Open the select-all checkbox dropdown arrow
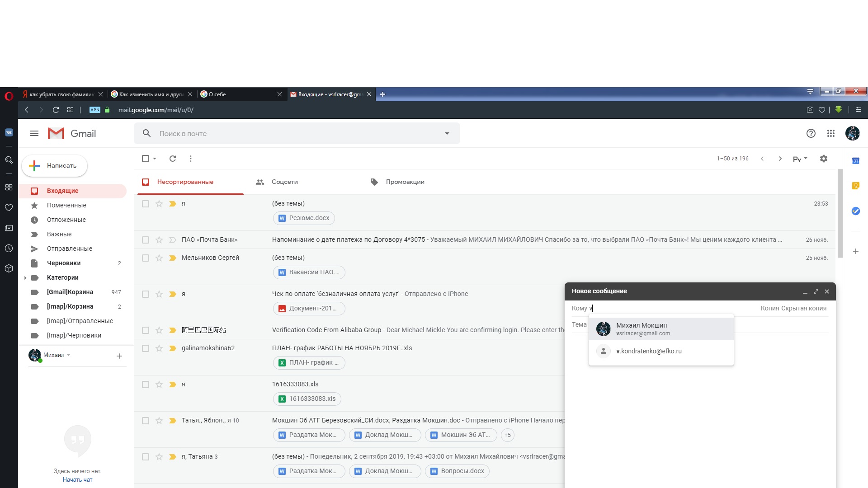 pos(155,159)
